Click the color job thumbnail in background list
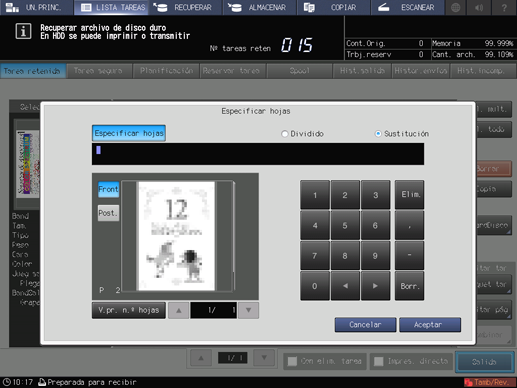517x388 pixels. point(28,163)
